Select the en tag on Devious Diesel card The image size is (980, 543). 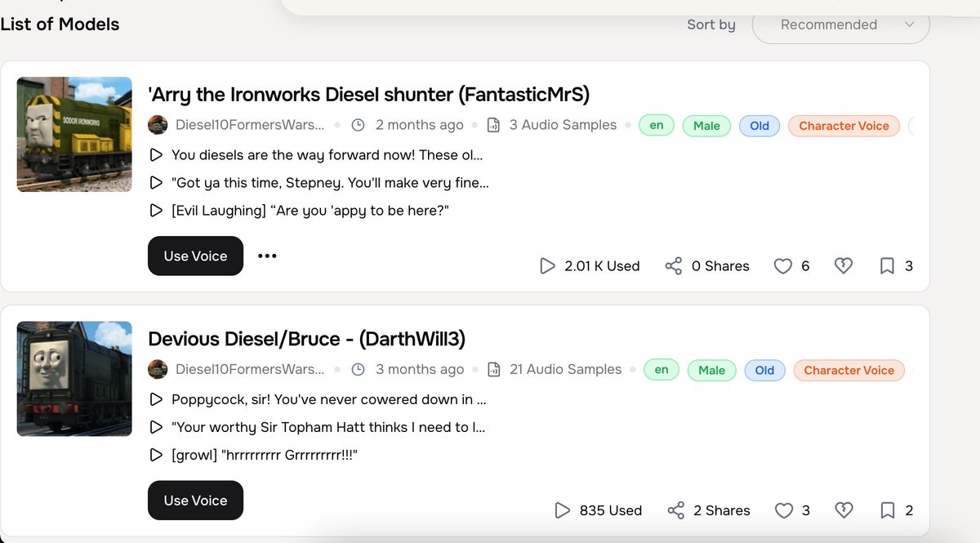(661, 369)
